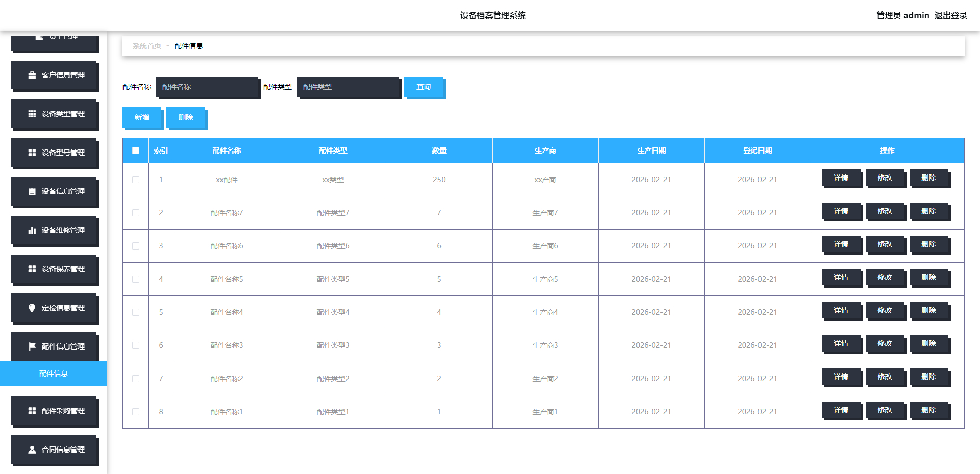
Task: Open 详情 for the 配件名称2 row
Action: [842, 377]
